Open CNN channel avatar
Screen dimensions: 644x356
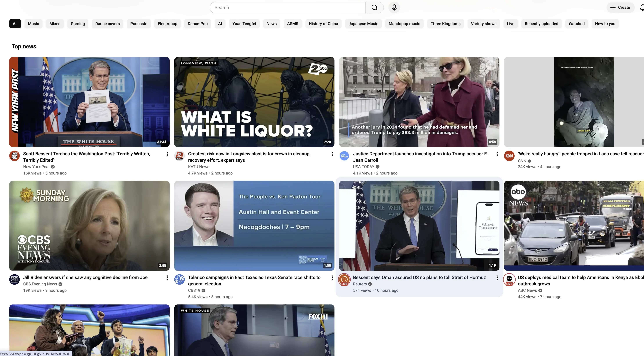pos(509,156)
